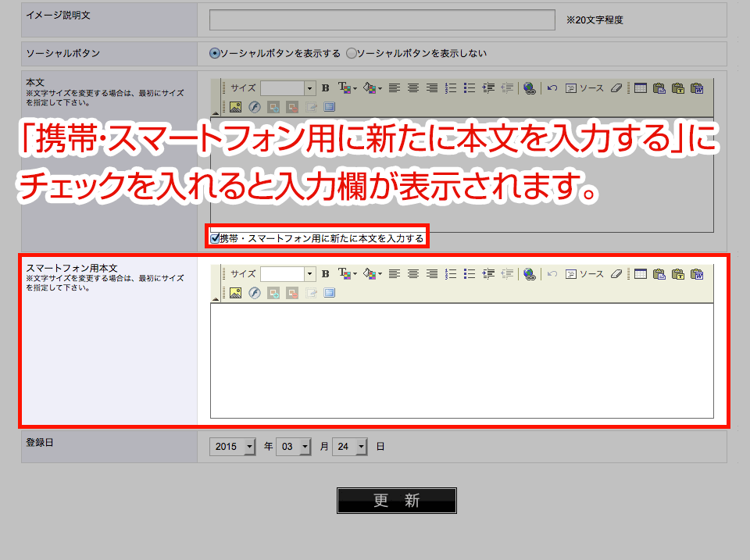Click eraser remove-format icon in スマートフォン用本文 editor
The width and height of the screenshot is (750, 560).
point(616,274)
